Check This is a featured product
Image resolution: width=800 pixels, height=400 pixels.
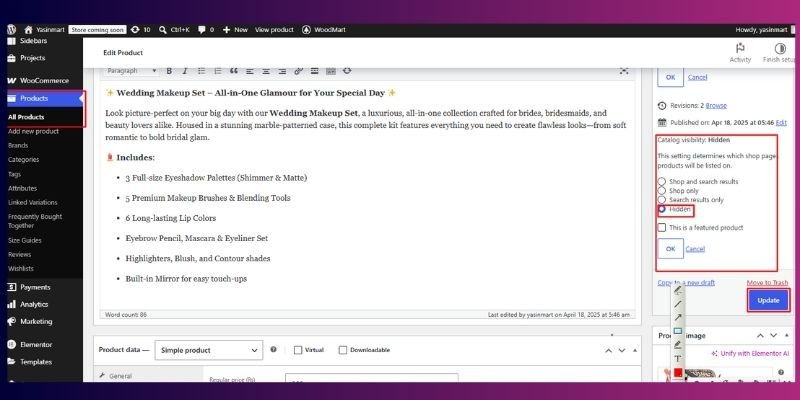[x=662, y=228]
